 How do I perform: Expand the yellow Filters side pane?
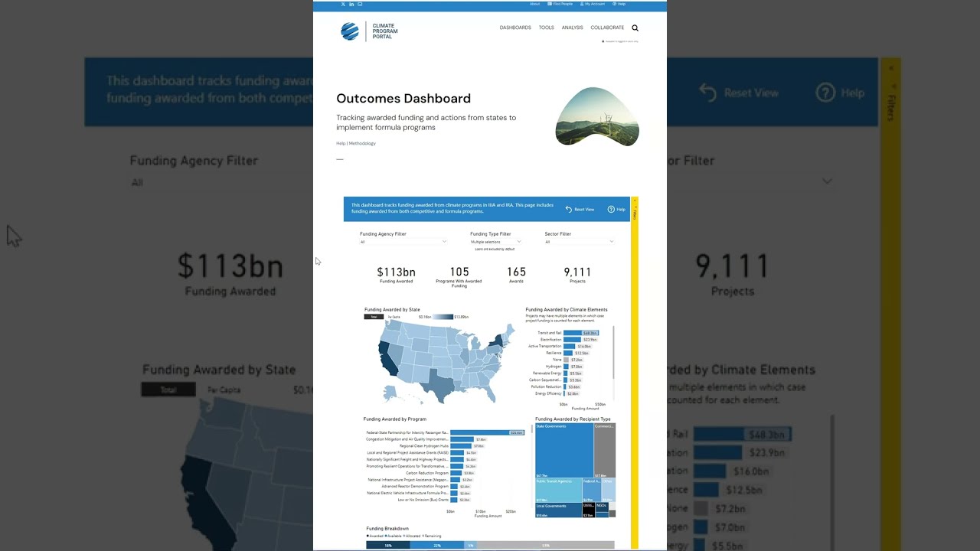click(x=635, y=373)
